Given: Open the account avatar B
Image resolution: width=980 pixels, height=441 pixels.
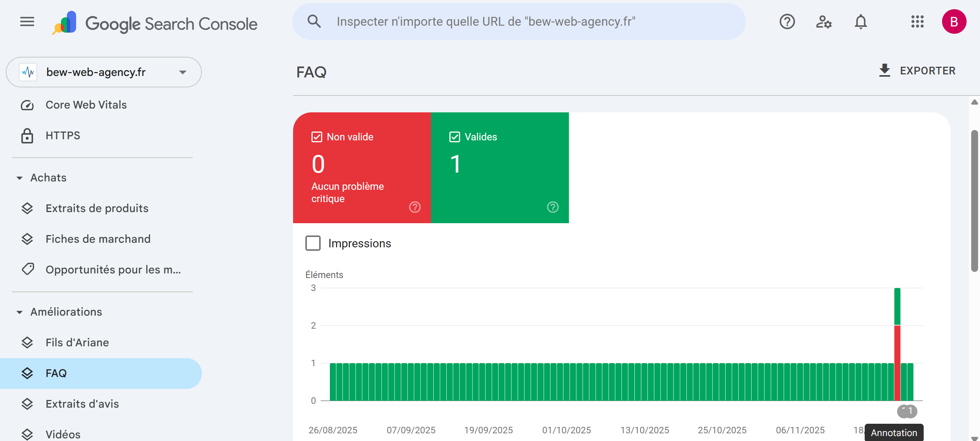Looking at the screenshot, I should [954, 21].
